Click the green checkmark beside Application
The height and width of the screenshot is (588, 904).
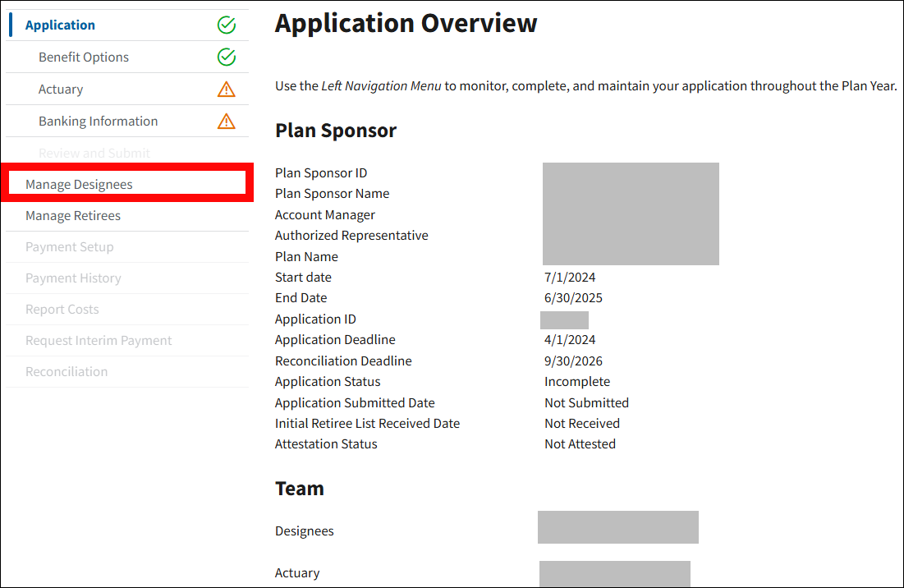(x=227, y=25)
